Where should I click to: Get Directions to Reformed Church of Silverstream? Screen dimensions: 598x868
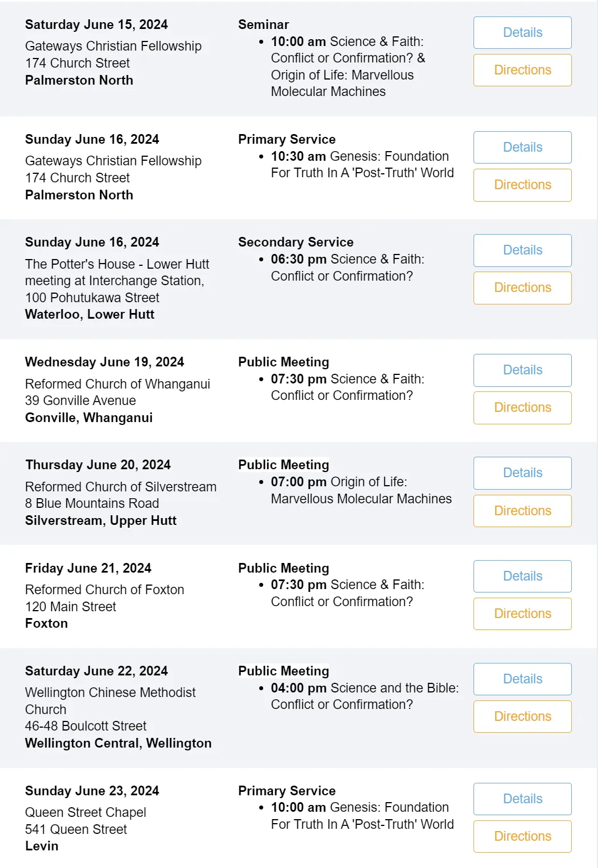coord(522,511)
